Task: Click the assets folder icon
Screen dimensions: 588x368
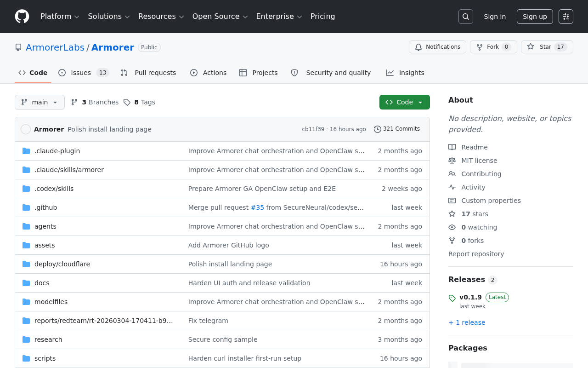Action: click(26, 245)
